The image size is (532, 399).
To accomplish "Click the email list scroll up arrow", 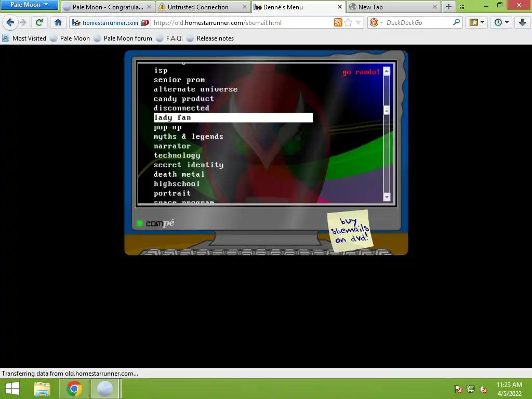I will point(387,71).
